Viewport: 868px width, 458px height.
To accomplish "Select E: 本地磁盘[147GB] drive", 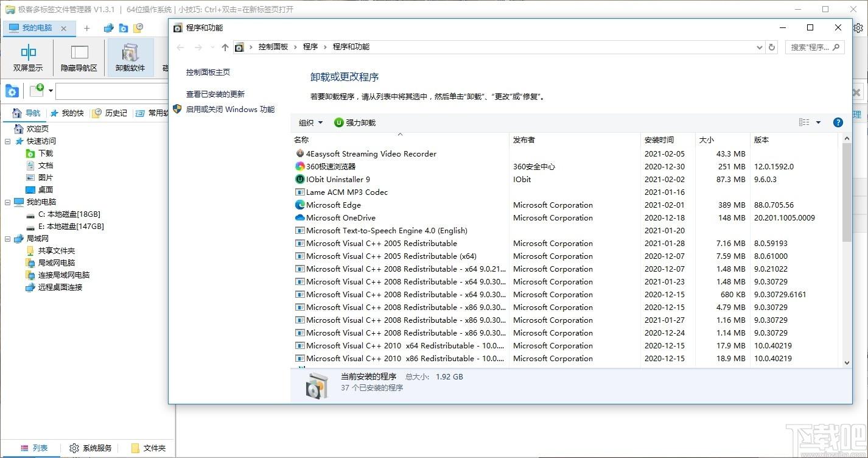I will 65,227.
